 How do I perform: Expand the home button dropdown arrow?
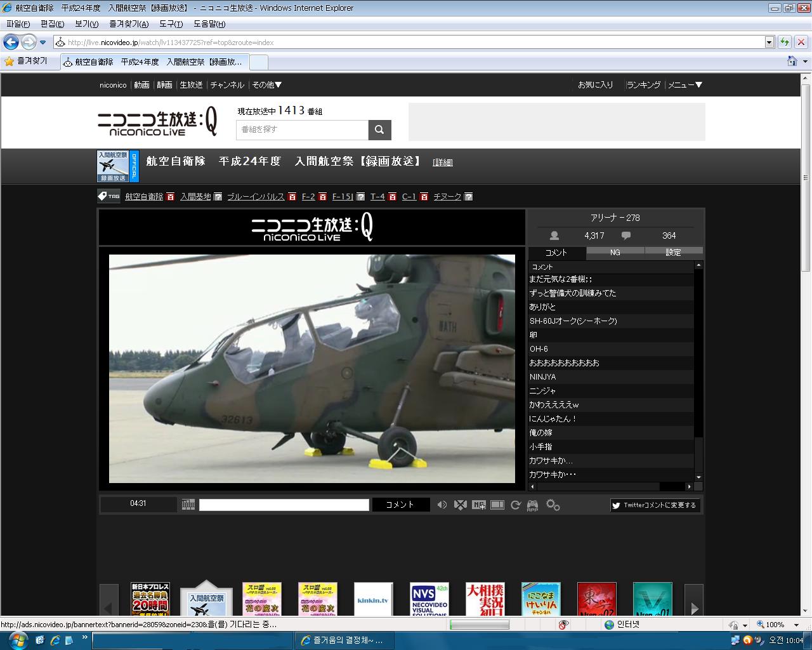click(x=806, y=62)
